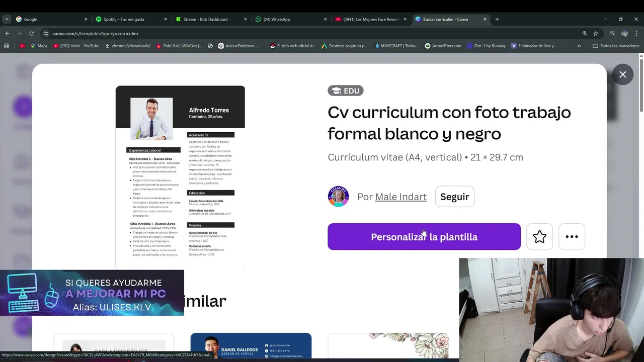Open the globe icon bookmark
Image resolution: width=644 pixels, height=362 pixels.
click(210, 46)
